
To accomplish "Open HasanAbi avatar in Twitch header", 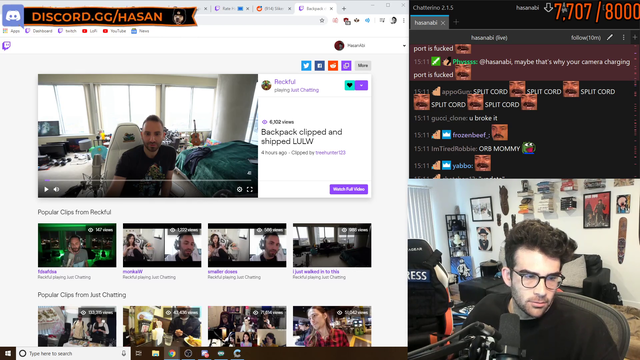I will 339,46.
